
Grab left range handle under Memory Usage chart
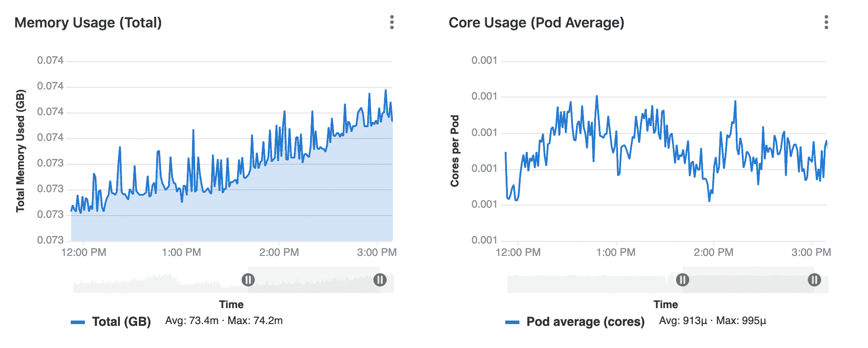click(x=248, y=280)
